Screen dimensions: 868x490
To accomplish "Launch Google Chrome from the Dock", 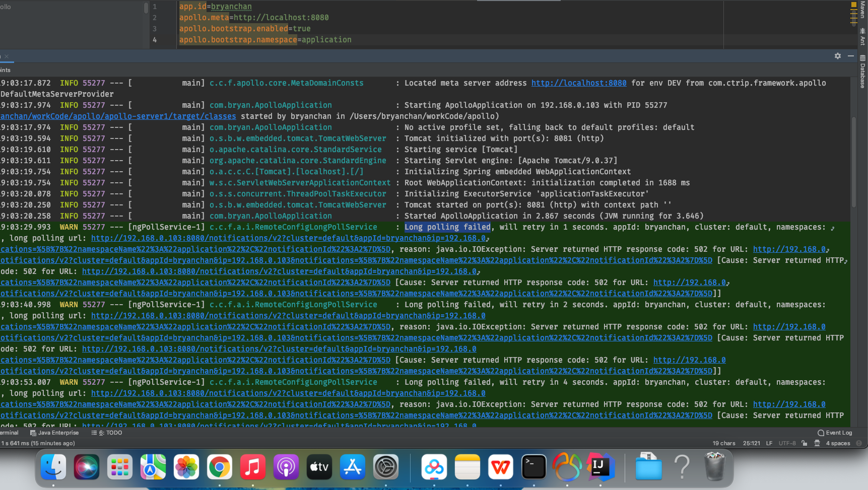I will pyautogui.click(x=220, y=467).
